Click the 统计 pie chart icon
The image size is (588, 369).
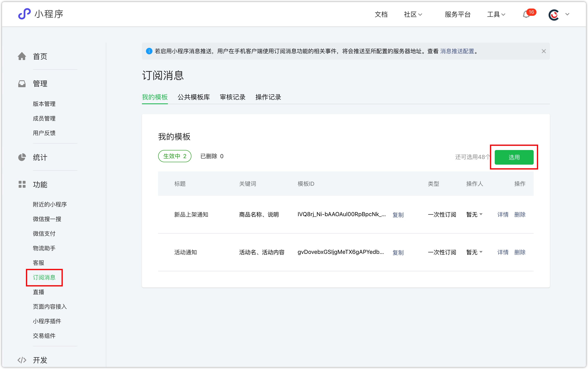22,157
